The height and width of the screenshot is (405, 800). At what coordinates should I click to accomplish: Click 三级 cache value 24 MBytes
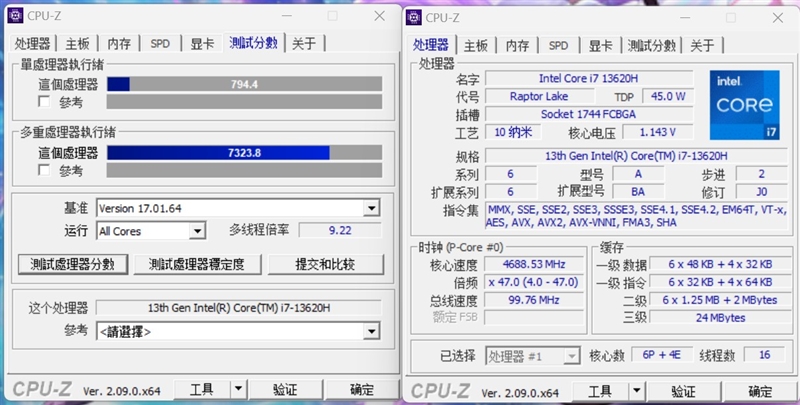click(x=720, y=318)
